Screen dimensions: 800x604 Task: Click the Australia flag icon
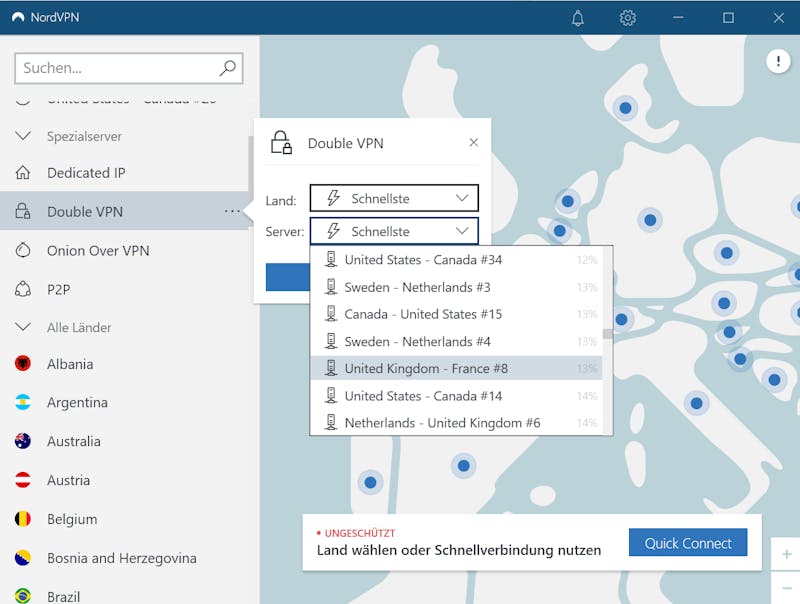(23, 441)
